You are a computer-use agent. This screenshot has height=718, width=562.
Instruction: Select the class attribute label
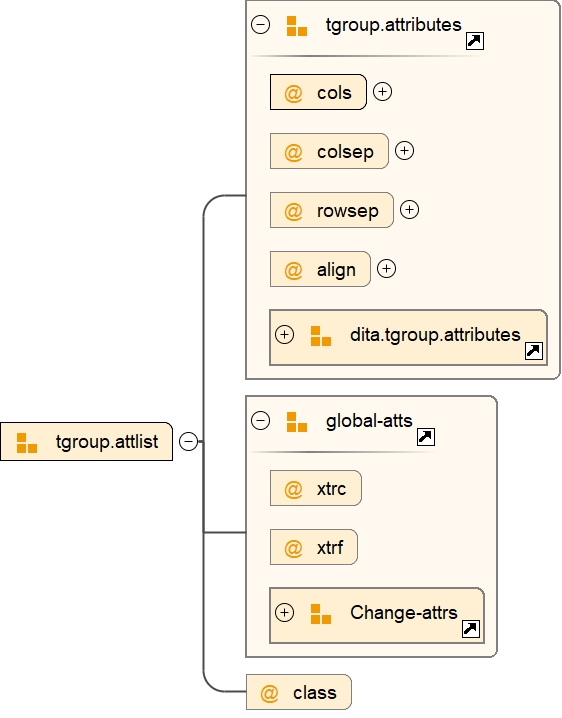(315, 692)
